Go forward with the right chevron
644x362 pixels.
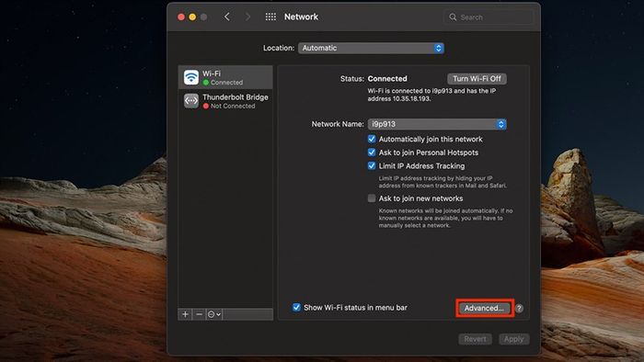click(x=247, y=17)
